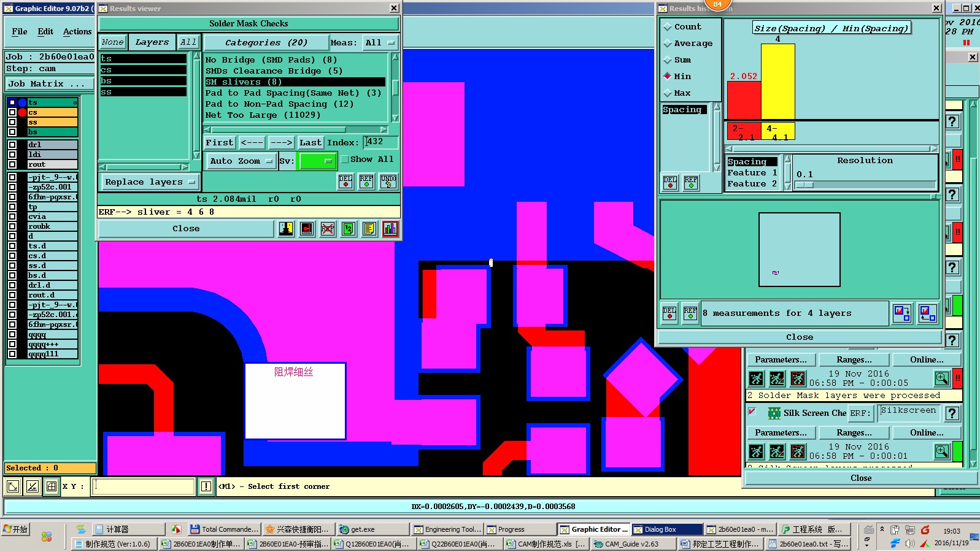Toggle visibility box of layer rout
The image size is (980, 552).
[x=12, y=164]
